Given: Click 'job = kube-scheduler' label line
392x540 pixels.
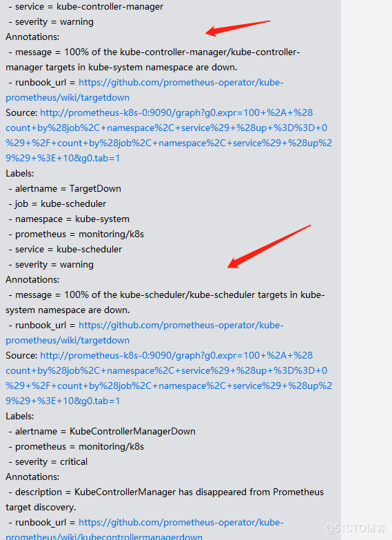Looking at the screenshot, I should [x=60, y=204].
